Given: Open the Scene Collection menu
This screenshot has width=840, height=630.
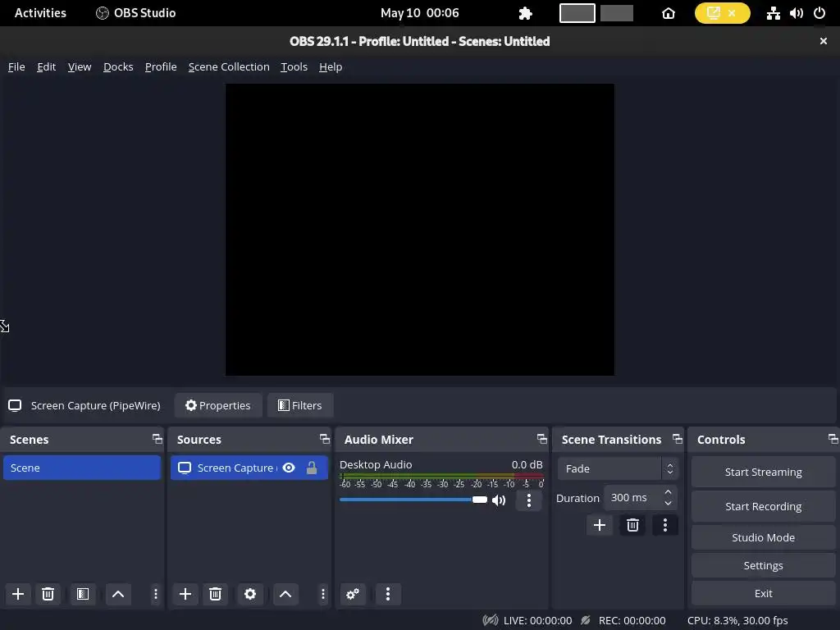Looking at the screenshot, I should tap(229, 67).
